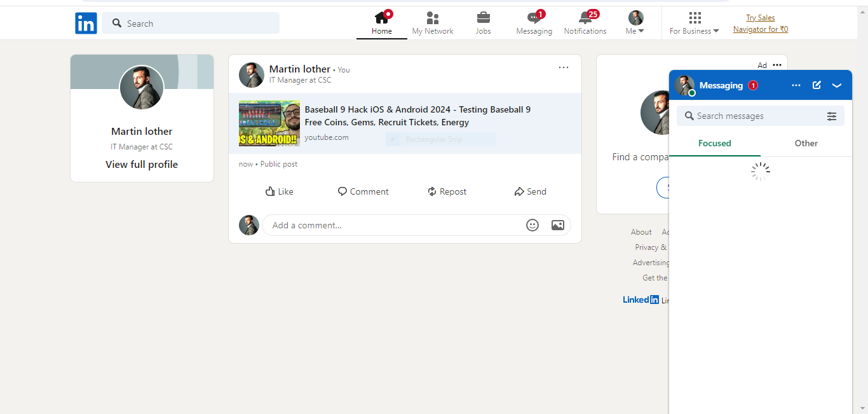Click post author profile picture
This screenshot has height=414, width=868.
pos(252,75)
